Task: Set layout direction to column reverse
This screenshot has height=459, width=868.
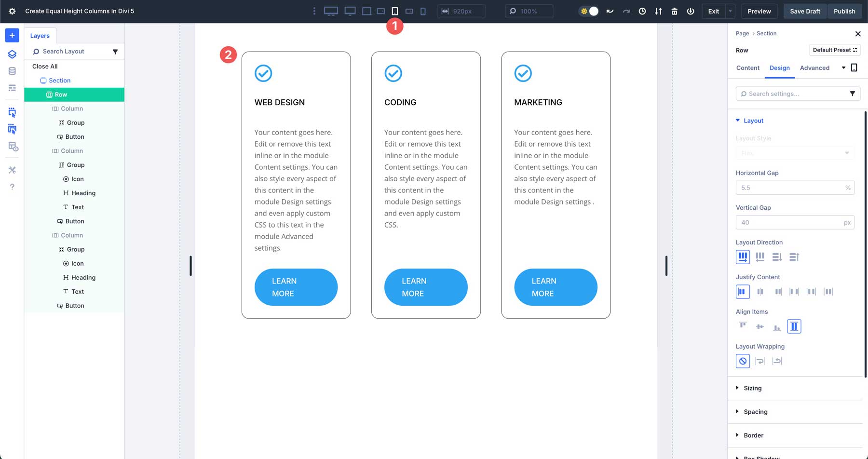Action: [x=794, y=257]
